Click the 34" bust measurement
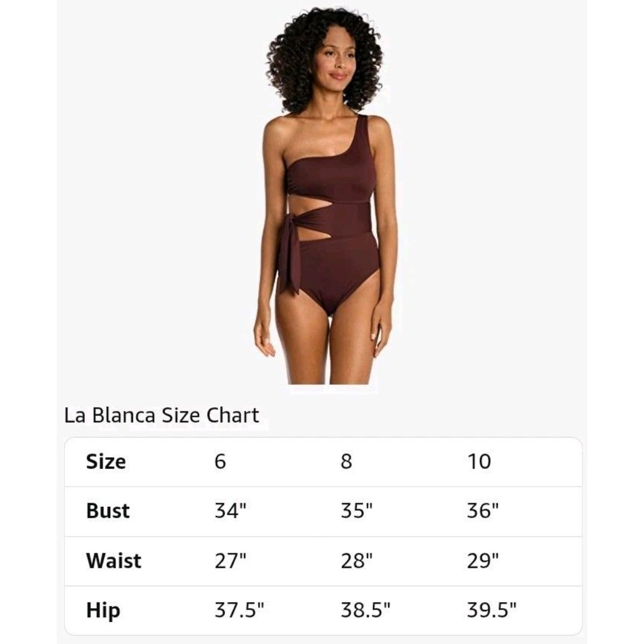 coord(230,511)
